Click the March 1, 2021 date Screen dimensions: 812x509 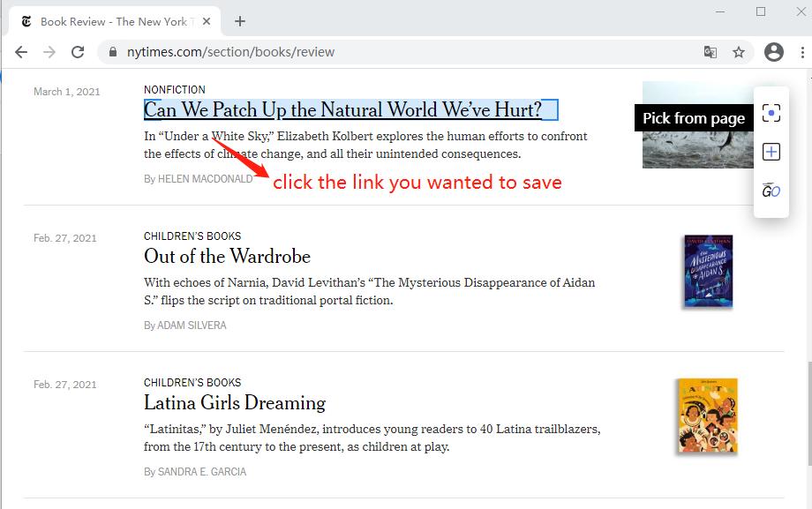[67, 92]
